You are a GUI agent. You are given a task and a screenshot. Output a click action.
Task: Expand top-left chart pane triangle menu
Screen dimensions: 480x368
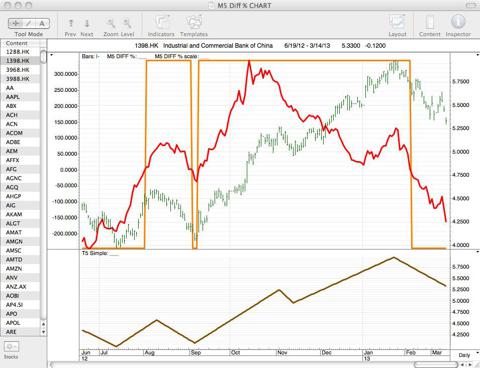[51, 55]
